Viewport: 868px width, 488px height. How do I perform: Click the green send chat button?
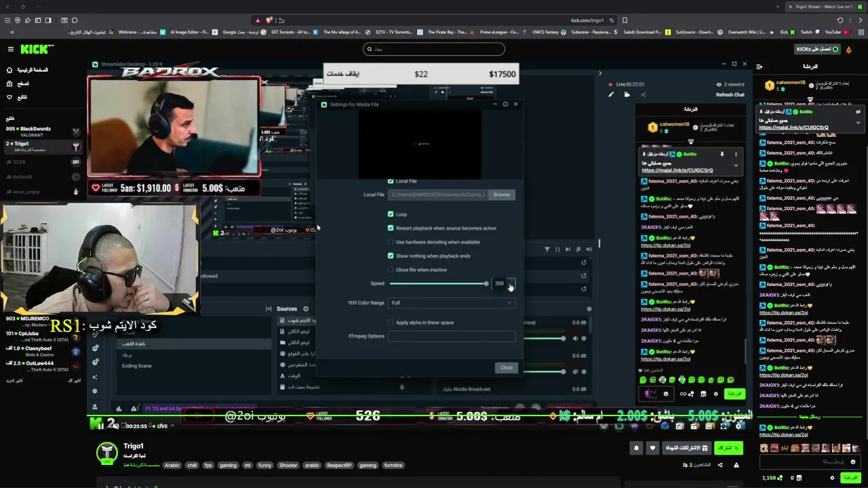[x=850, y=478]
